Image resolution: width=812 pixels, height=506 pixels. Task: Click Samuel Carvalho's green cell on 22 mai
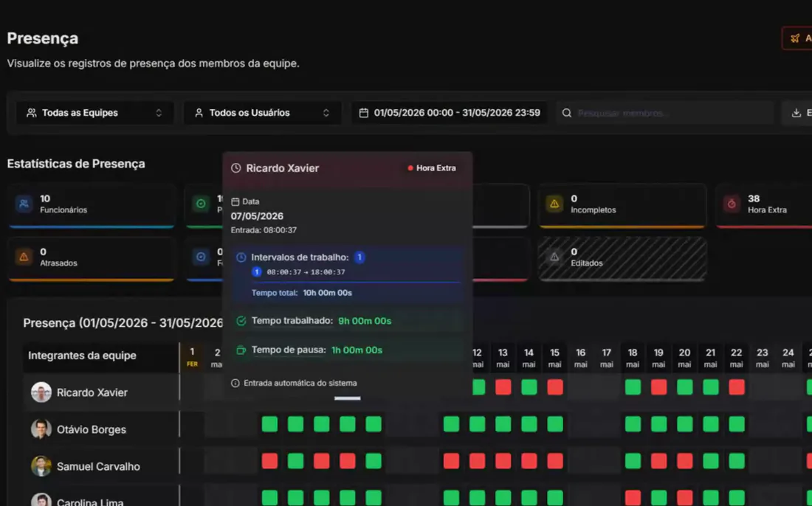coord(737,461)
